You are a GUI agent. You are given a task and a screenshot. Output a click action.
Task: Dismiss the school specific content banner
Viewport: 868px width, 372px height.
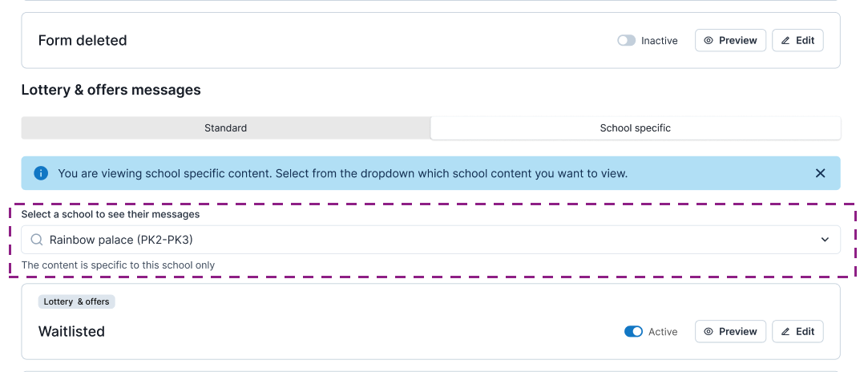coord(820,173)
